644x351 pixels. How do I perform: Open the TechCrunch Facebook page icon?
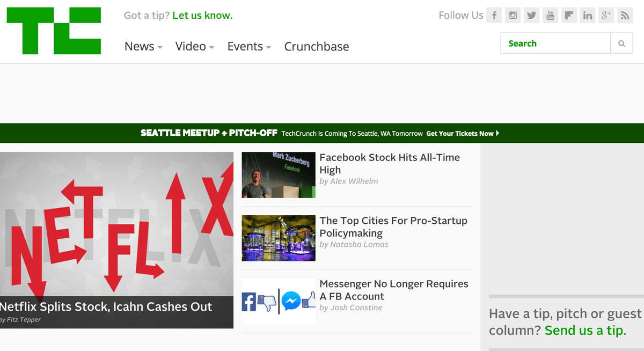[494, 16]
